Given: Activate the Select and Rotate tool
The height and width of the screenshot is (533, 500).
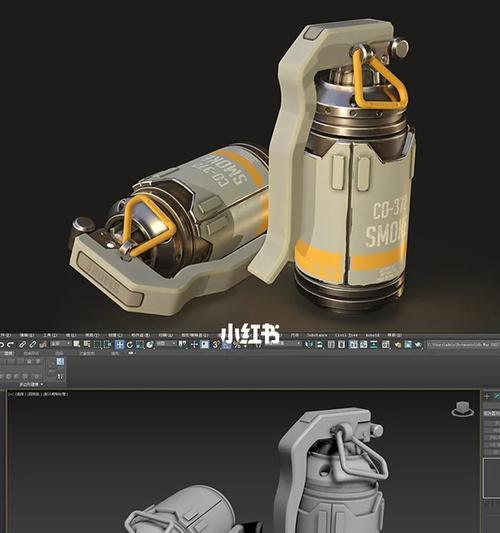Looking at the screenshot, I should coord(130,344).
